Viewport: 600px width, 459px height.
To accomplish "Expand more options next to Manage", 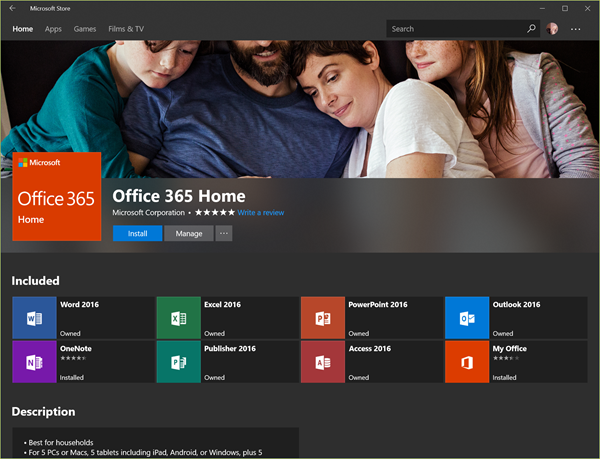I will click(x=224, y=233).
